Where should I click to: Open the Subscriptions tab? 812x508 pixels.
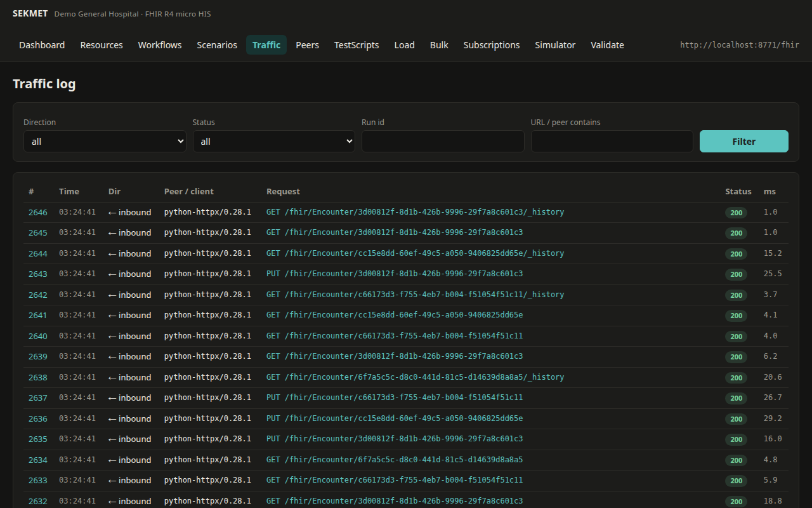coord(492,45)
